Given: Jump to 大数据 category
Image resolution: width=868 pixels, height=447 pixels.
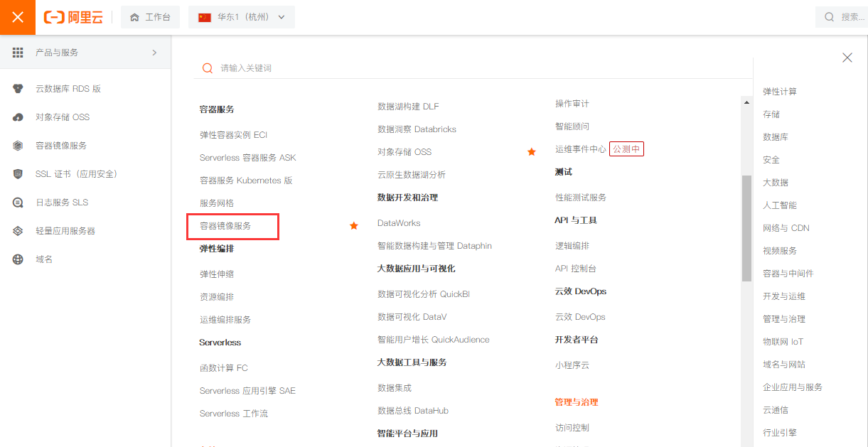Looking at the screenshot, I should tap(776, 183).
